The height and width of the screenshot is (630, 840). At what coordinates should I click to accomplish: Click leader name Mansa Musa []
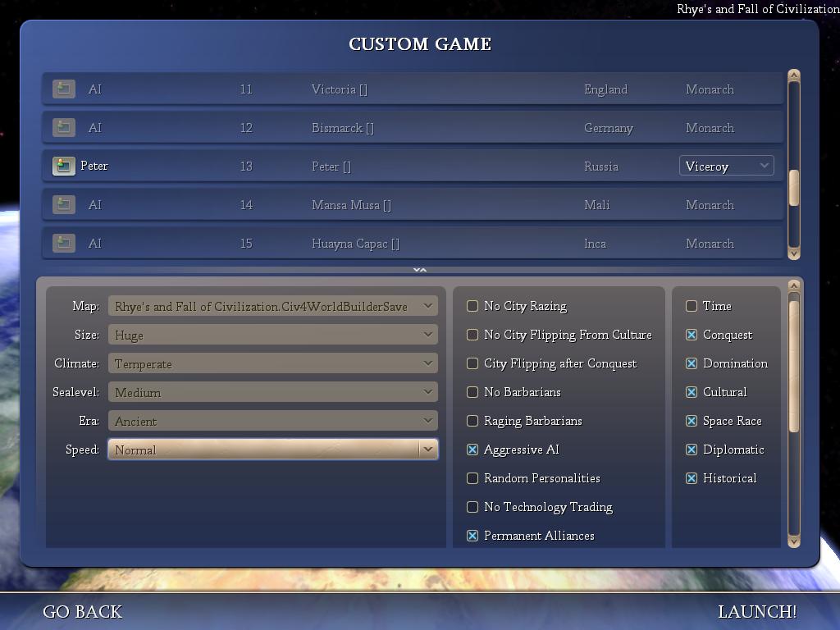coord(351,205)
